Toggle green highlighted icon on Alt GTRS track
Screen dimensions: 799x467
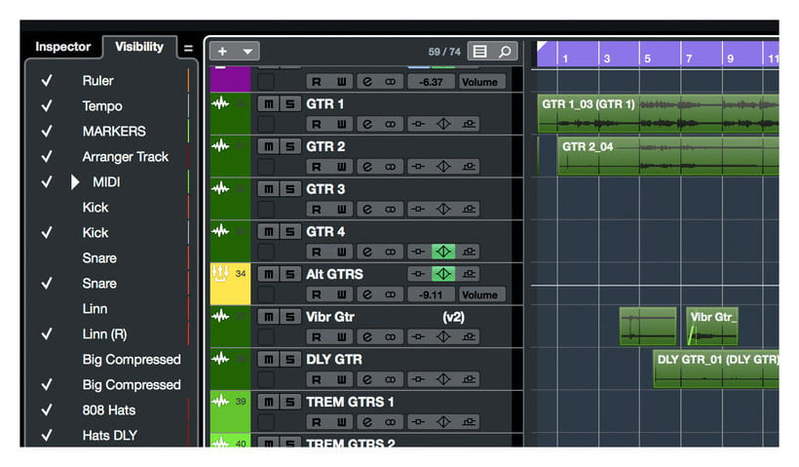[x=443, y=274]
